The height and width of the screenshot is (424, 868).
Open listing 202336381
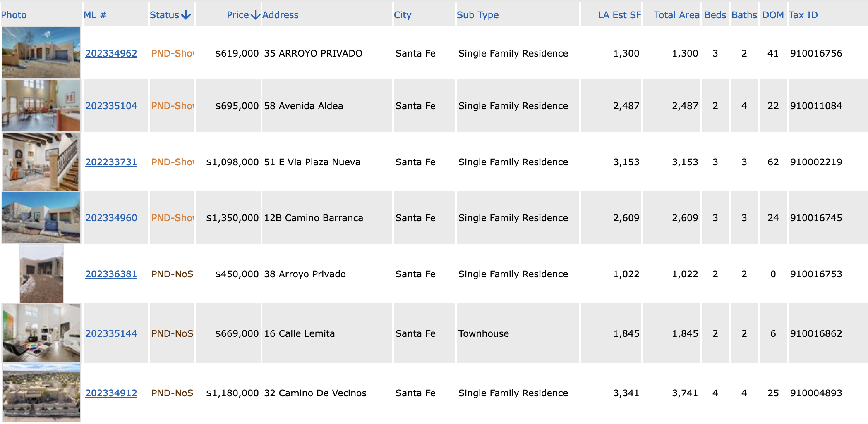(111, 274)
